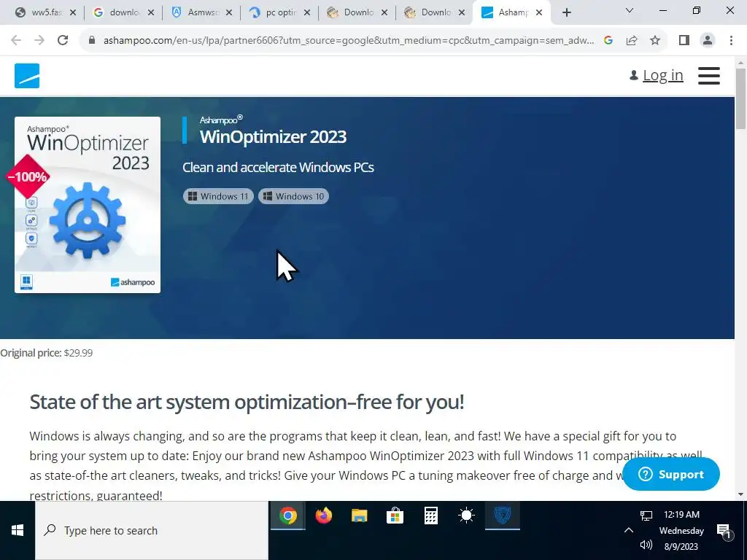Click the scrollbar down arrow
The height and width of the screenshot is (560, 747).
[x=740, y=494]
